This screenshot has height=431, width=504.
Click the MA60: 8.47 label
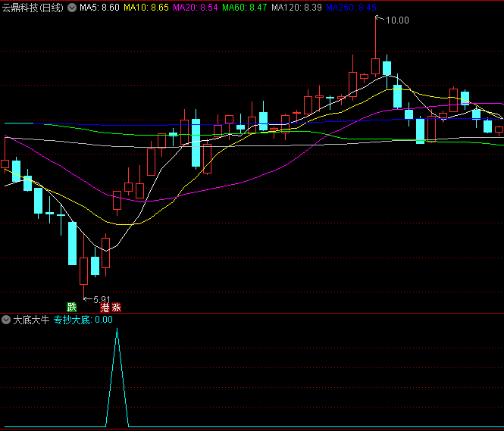(245, 8)
